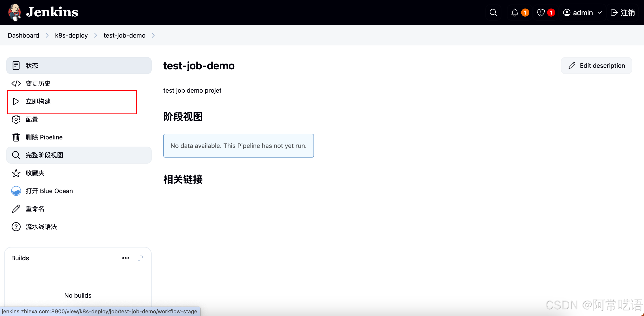The image size is (644, 316).
Task: Click the search magnifier icon in header
Action: [x=493, y=13]
